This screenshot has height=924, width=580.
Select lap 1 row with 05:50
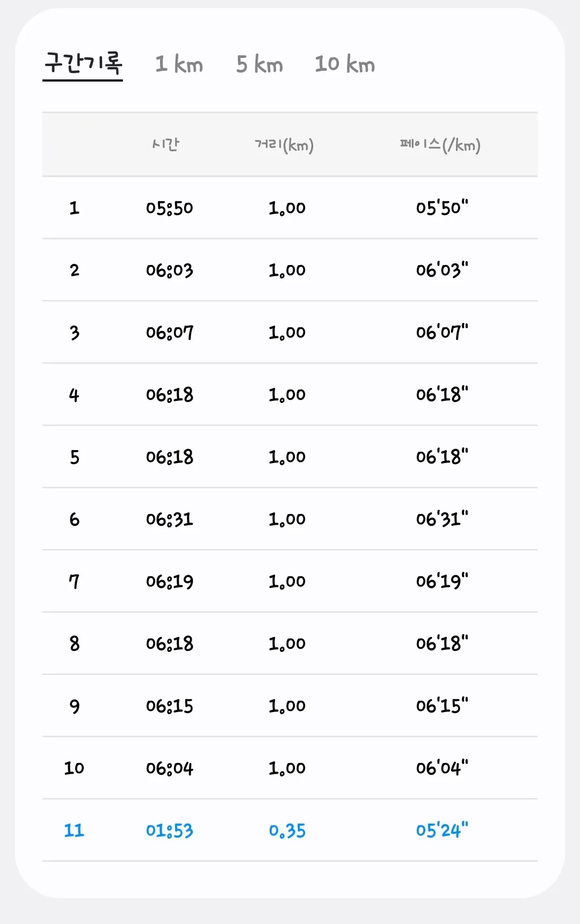point(290,208)
